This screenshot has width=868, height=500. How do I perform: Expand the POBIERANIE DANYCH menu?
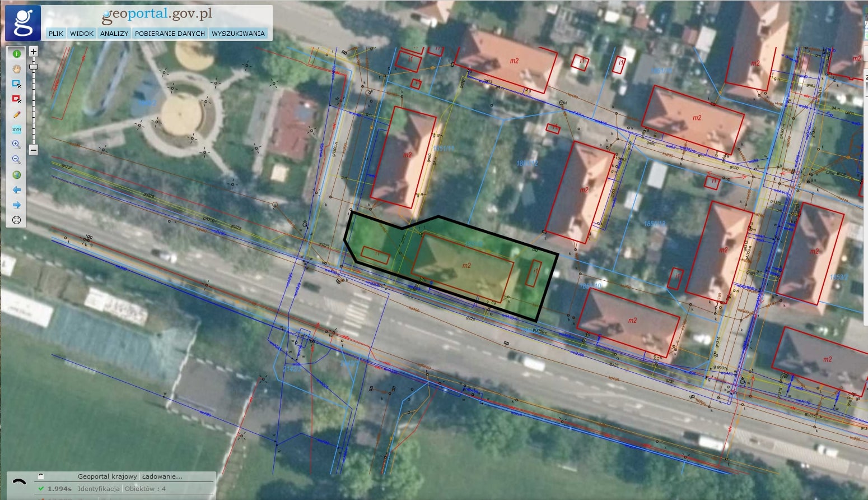pos(170,34)
